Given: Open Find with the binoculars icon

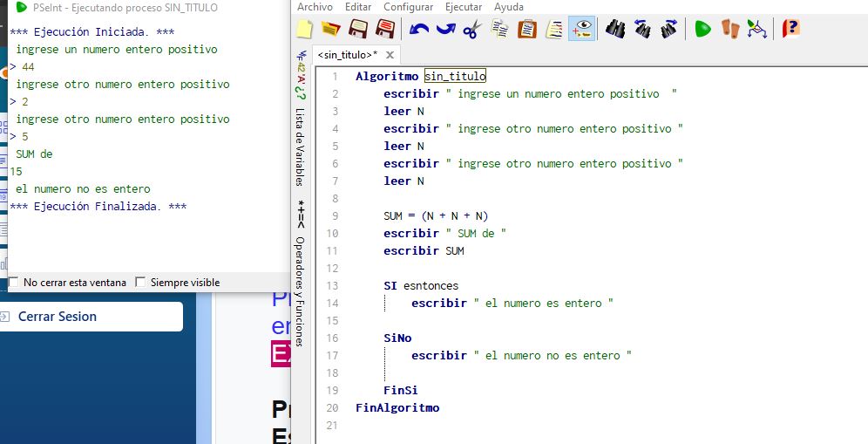Looking at the screenshot, I should pos(615,30).
